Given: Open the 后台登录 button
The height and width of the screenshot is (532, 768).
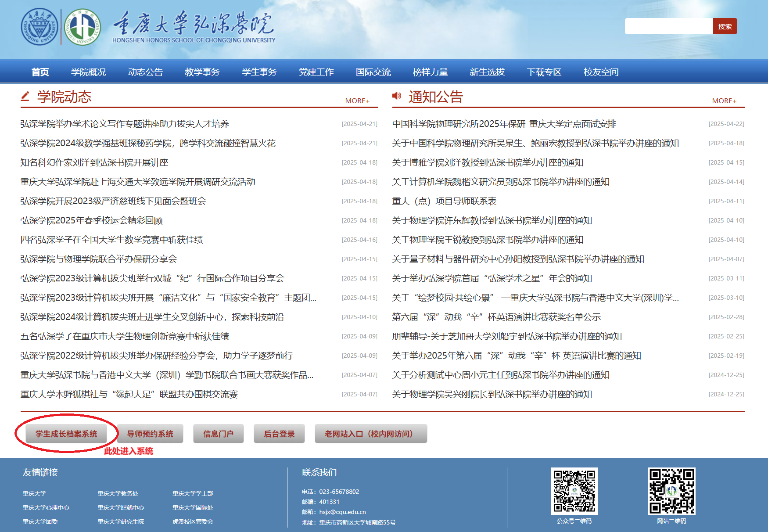Looking at the screenshot, I should 279,434.
